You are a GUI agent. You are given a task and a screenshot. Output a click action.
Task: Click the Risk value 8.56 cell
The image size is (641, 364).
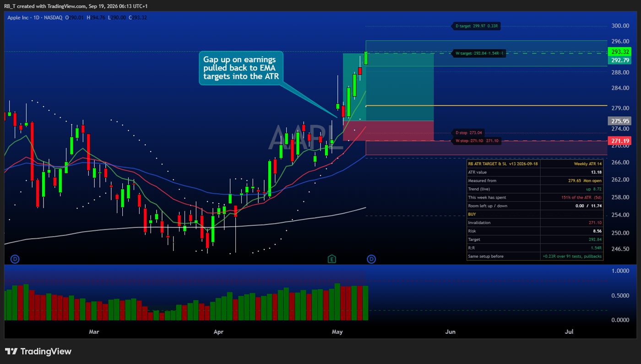click(572, 231)
